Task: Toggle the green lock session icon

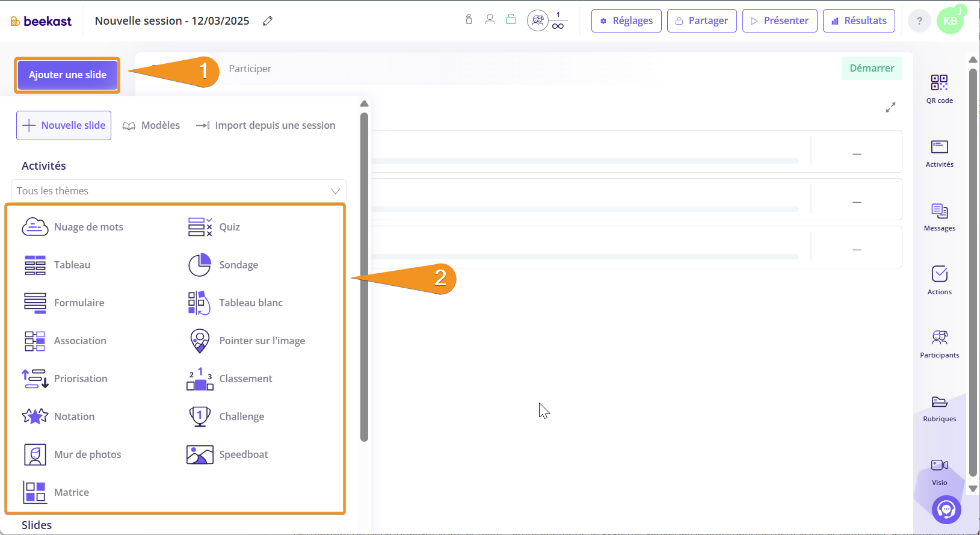Action: pyautogui.click(x=511, y=19)
